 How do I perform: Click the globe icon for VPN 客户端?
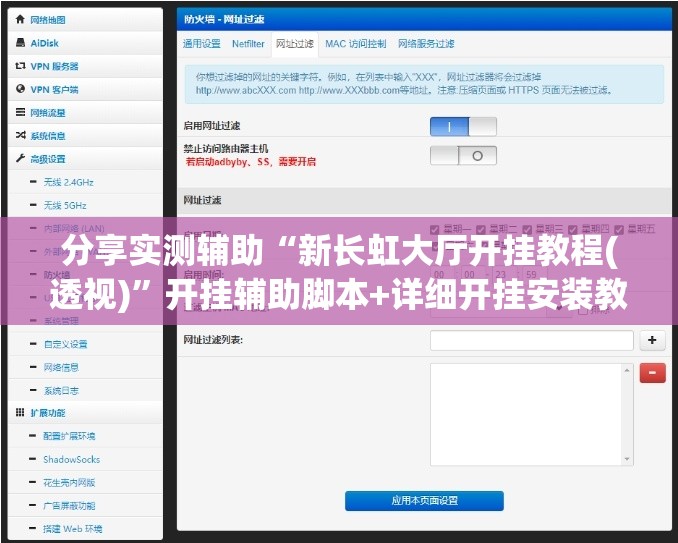pos(20,89)
